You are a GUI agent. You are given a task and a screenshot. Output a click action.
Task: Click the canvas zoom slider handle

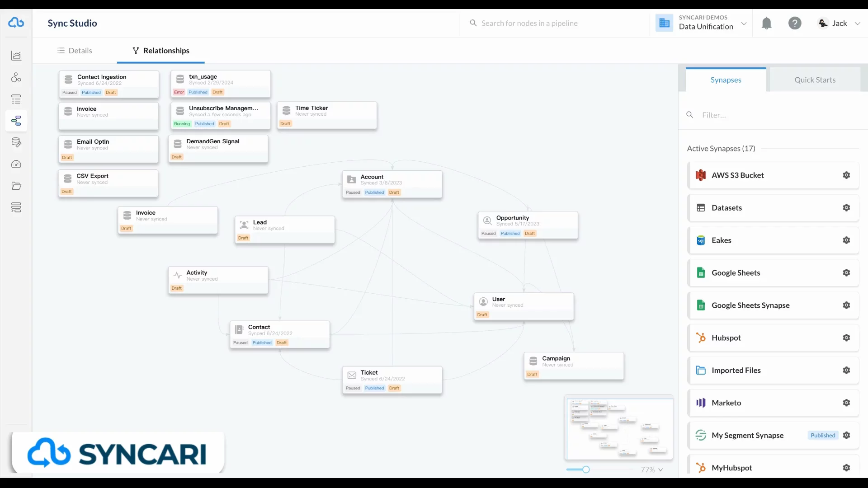(586, 469)
